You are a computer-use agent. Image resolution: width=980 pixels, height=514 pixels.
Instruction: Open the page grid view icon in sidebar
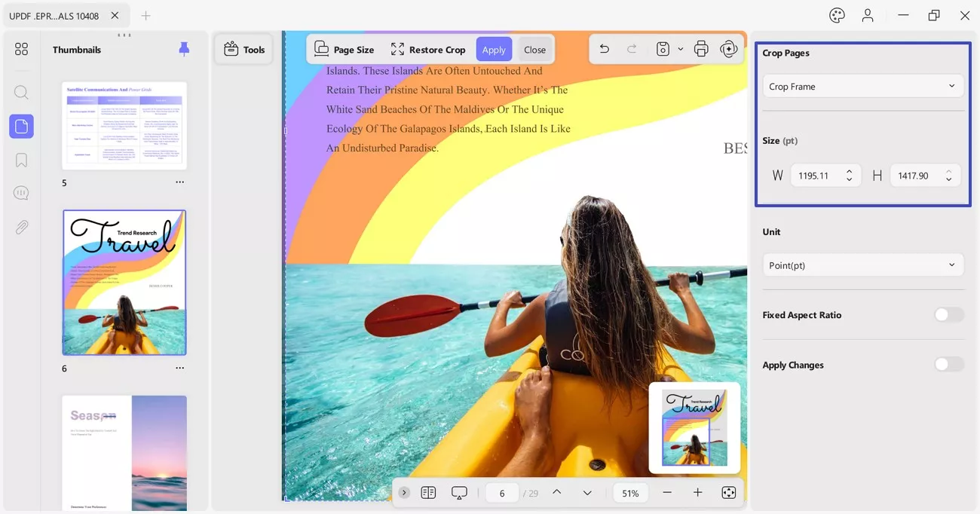point(21,49)
